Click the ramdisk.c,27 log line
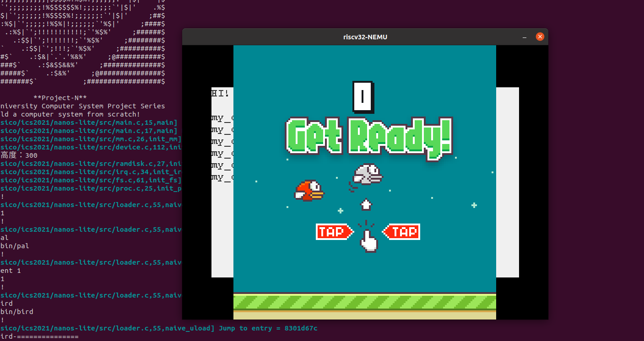 pyautogui.click(x=91, y=164)
